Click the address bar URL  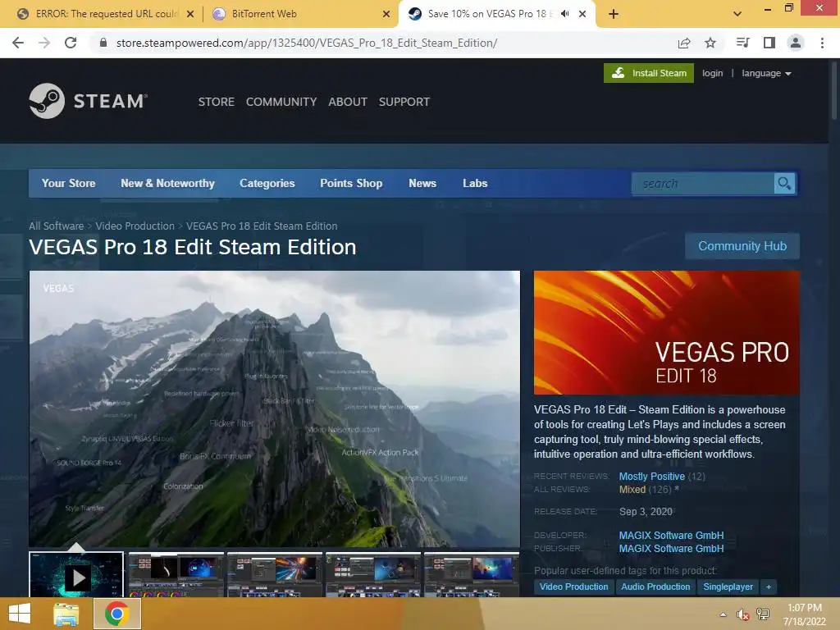[x=307, y=43]
